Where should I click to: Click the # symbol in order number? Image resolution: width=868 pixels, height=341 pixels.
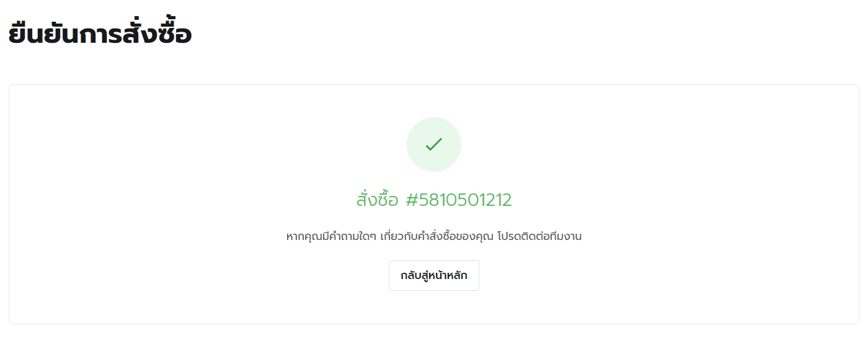point(412,200)
